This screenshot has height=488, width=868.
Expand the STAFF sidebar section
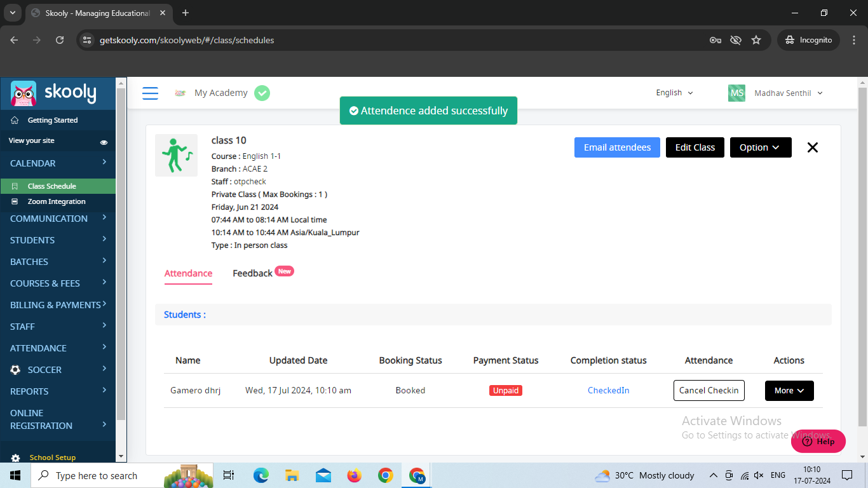click(58, 327)
